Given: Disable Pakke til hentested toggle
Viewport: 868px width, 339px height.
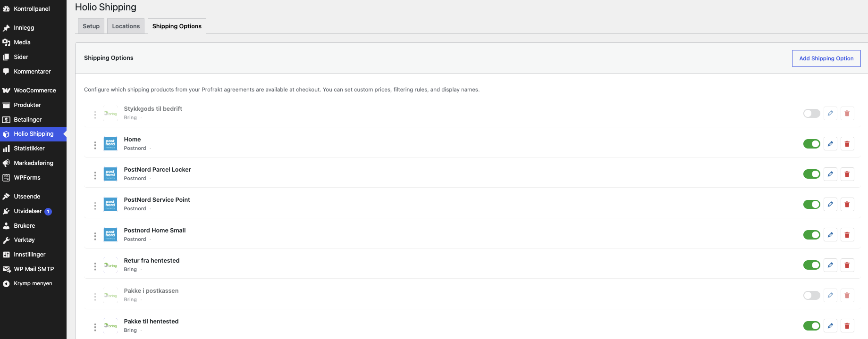Looking at the screenshot, I should [812, 326].
